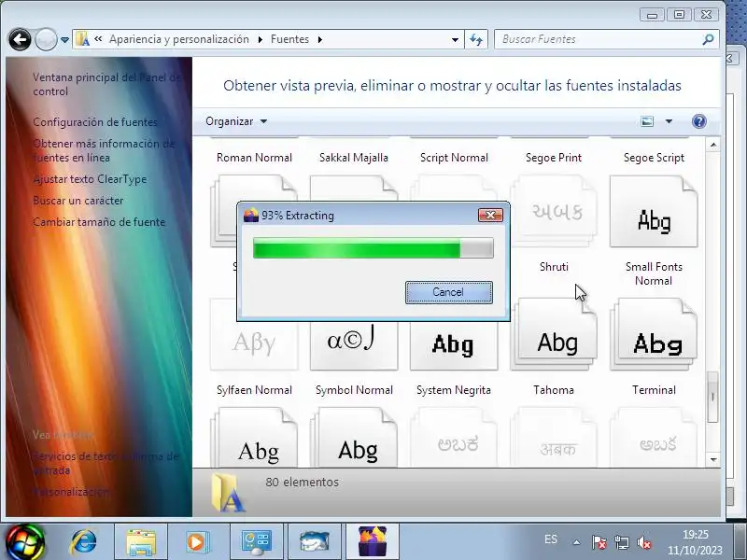
Task: Select the Fuentes breadcrumb
Action: (x=289, y=39)
